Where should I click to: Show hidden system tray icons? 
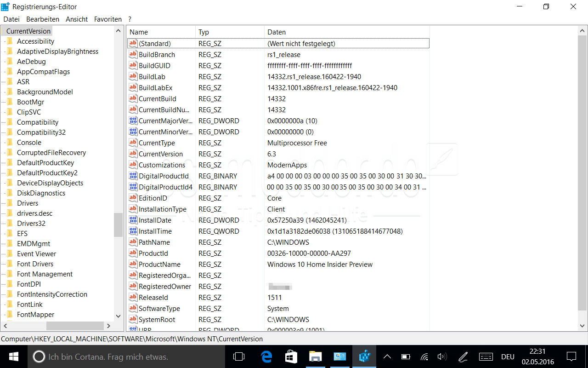(387, 356)
